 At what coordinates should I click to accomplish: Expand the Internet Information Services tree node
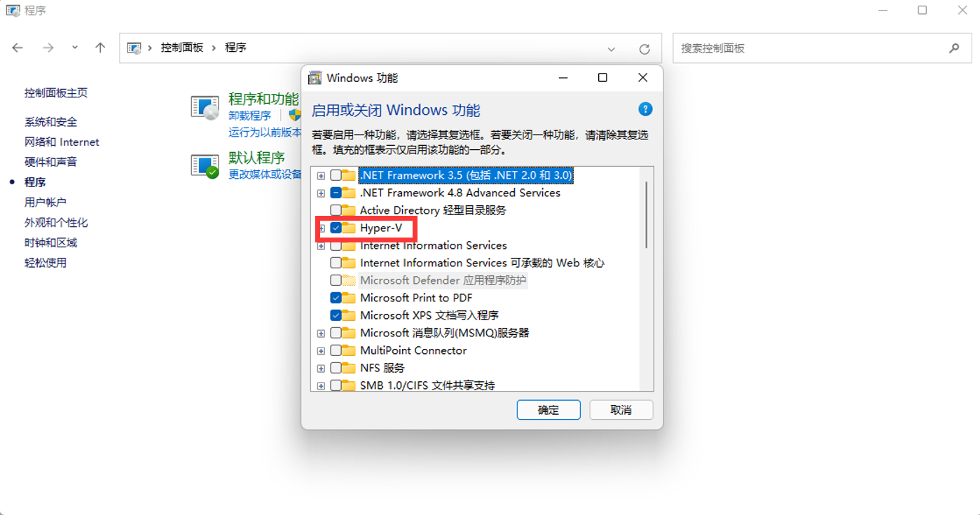[321, 245]
